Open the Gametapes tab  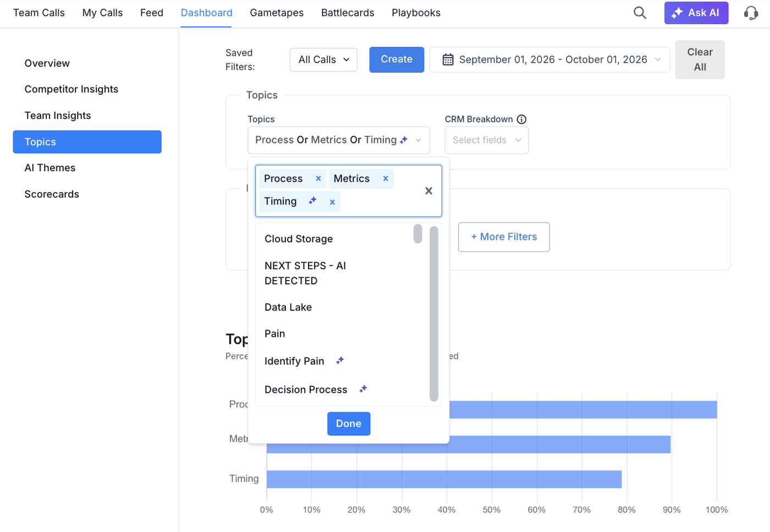click(277, 13)
